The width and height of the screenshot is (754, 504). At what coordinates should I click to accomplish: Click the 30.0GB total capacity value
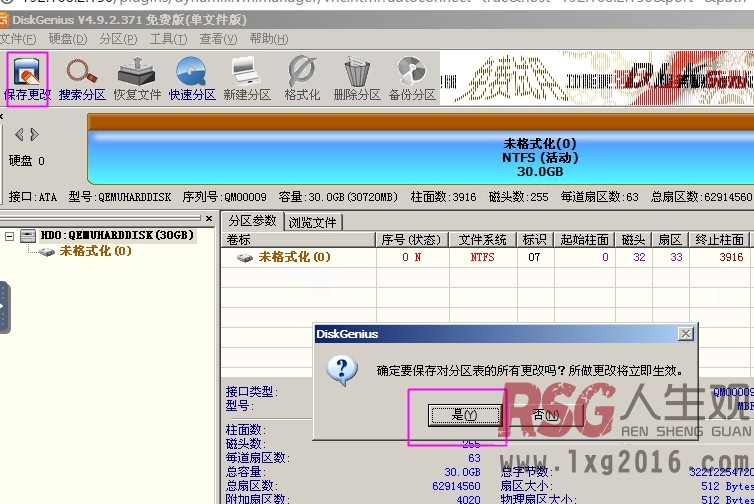462,472
